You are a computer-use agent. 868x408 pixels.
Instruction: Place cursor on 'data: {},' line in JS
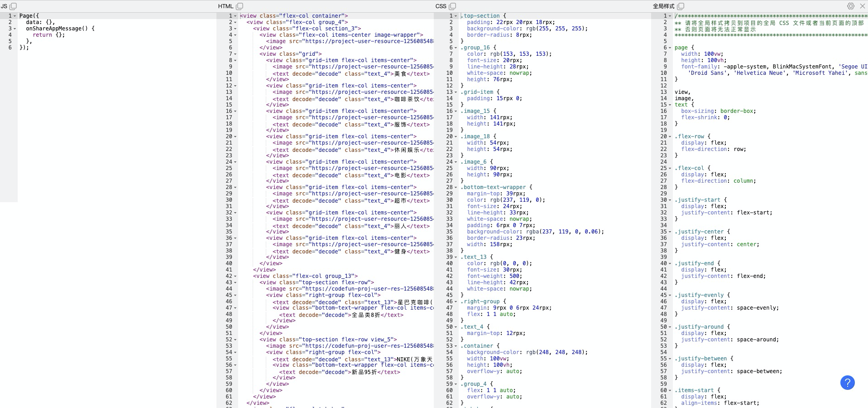(40, 22)
